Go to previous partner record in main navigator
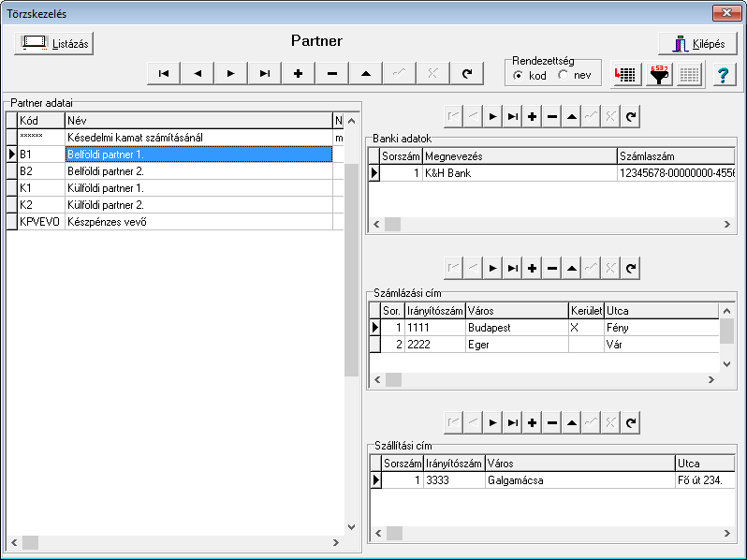747x560 pixels. 198,73
